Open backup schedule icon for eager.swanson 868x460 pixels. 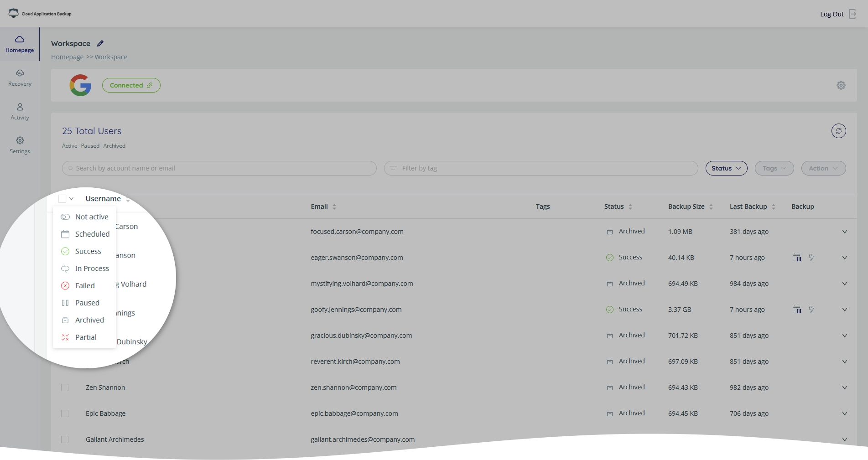(x=797, y=258)
